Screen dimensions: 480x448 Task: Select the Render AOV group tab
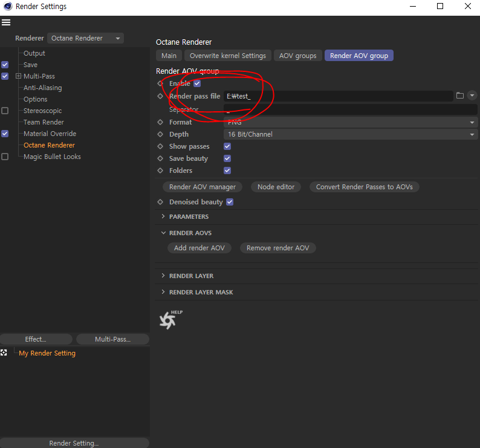[x=358, y=56]
